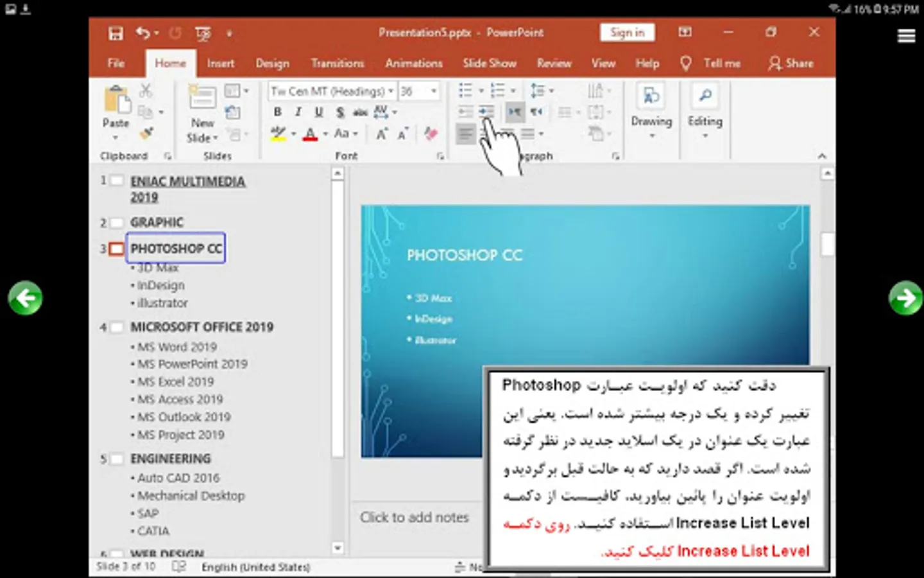Switch to the Design tab

[x=273, y=63]
